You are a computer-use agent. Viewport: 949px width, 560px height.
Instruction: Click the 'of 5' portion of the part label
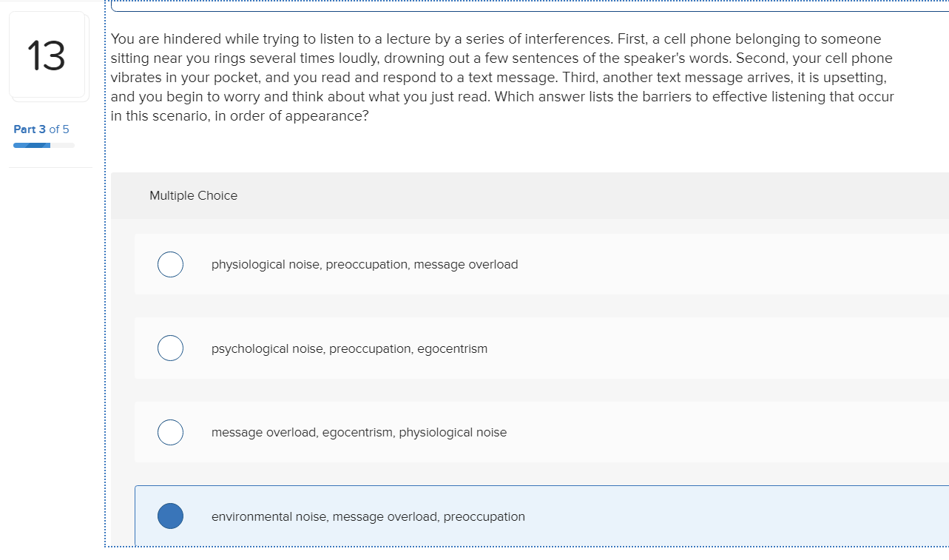click(60, 129)
